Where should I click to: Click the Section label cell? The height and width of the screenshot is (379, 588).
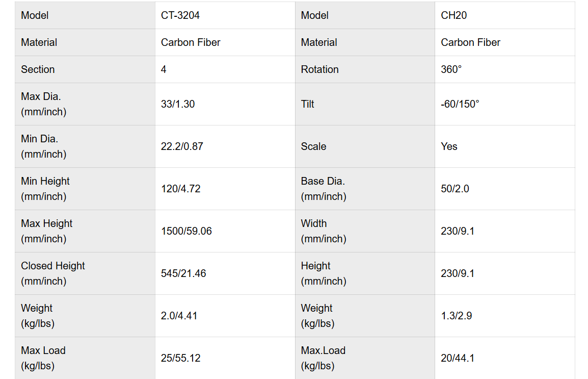point(38,69)
